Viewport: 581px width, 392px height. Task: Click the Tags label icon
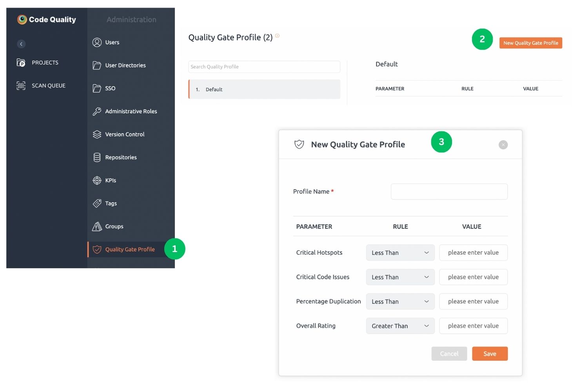point(97,203)
